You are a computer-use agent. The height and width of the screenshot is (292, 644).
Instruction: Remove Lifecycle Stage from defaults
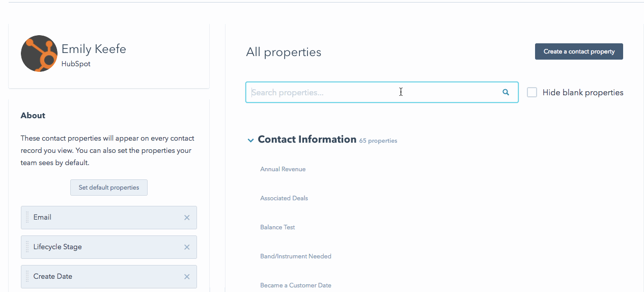187,247
